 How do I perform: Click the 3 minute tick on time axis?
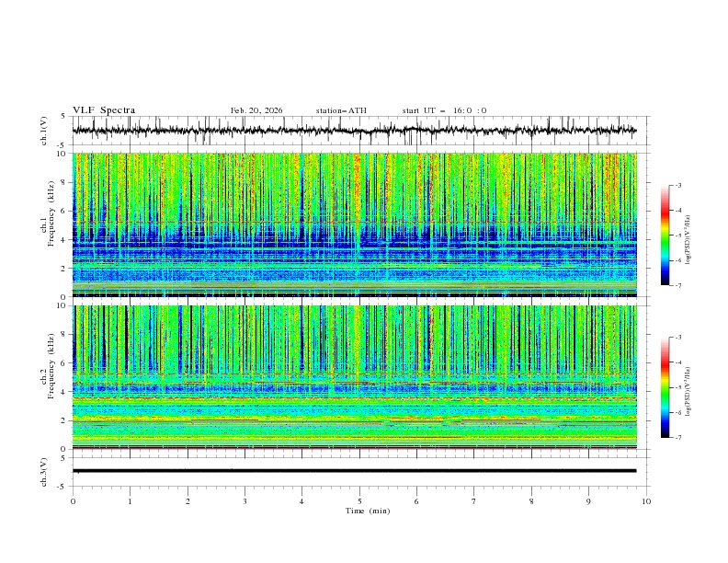pyautogui.click(x=245, y=501)
